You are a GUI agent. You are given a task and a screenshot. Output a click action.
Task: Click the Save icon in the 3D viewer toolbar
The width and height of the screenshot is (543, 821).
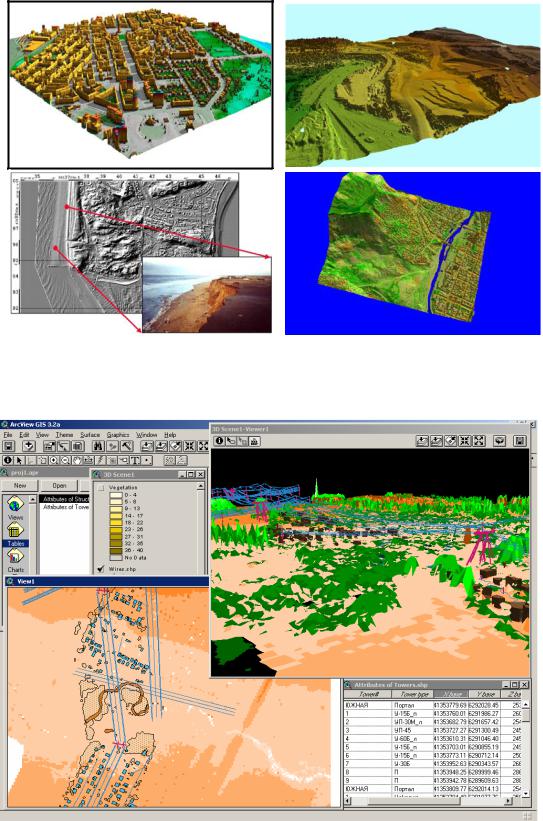519,441
